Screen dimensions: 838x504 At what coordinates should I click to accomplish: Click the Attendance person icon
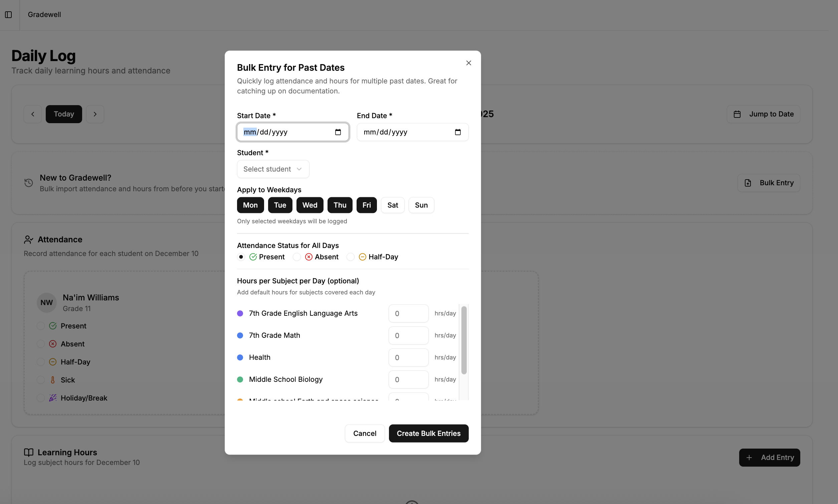coord(28,239)
